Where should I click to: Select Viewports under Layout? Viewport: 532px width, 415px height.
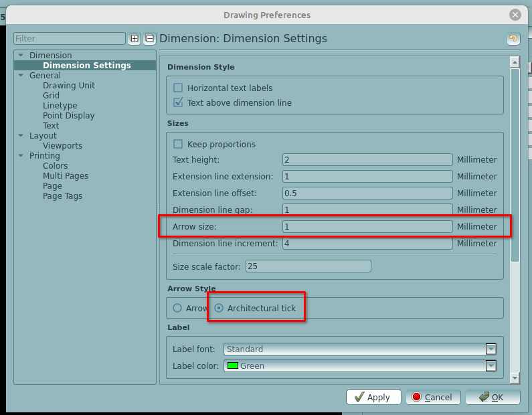(x=62, y=146)
